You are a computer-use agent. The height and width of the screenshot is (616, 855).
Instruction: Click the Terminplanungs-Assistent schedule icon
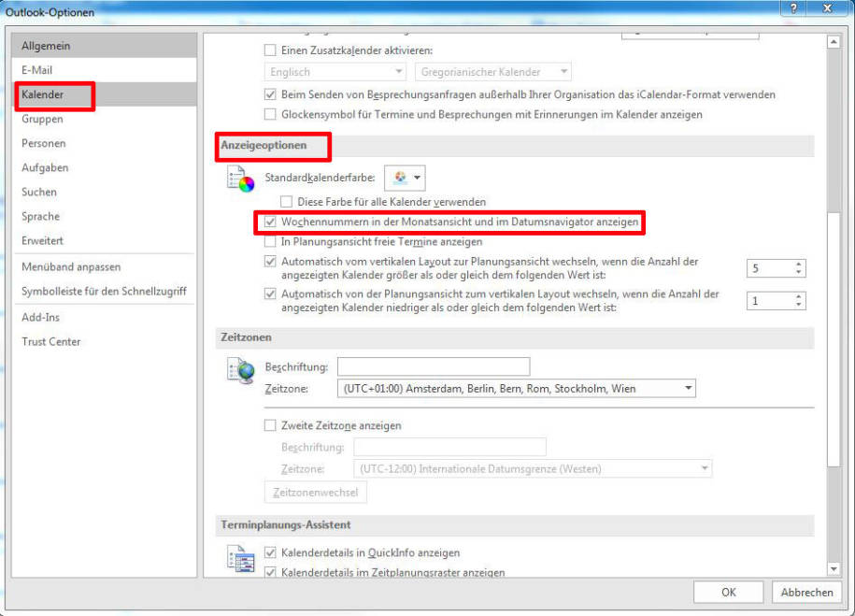pyautogui.click(x=240, y=559)
